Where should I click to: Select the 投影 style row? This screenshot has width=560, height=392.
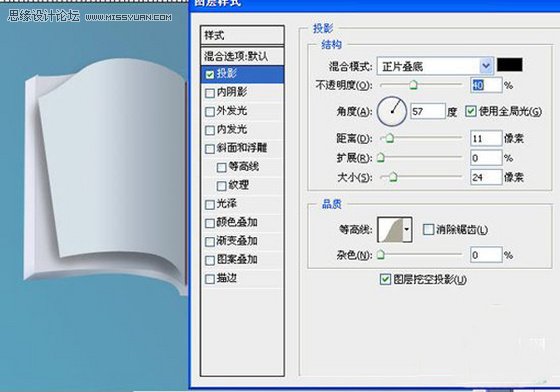(242, 74)
